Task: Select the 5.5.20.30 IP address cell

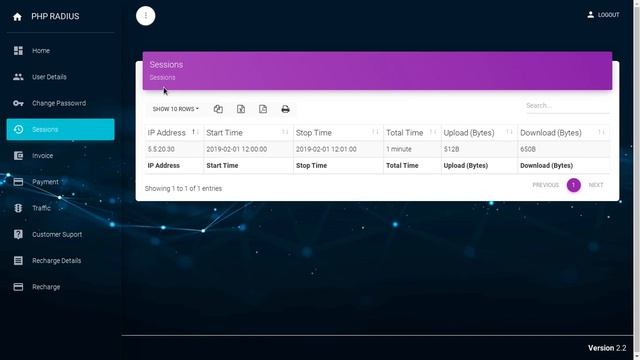Action: coord(174,149)
